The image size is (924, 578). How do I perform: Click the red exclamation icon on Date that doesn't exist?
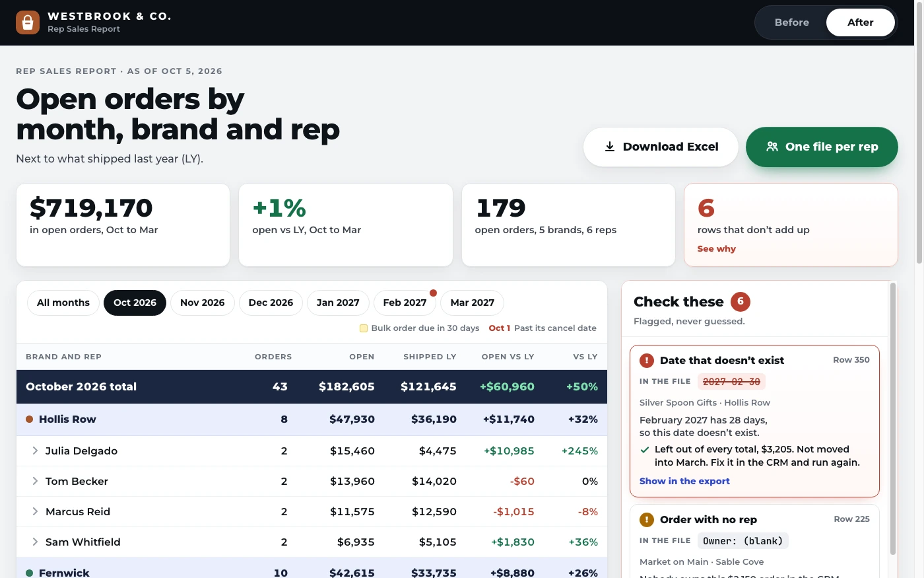(647, 361)
